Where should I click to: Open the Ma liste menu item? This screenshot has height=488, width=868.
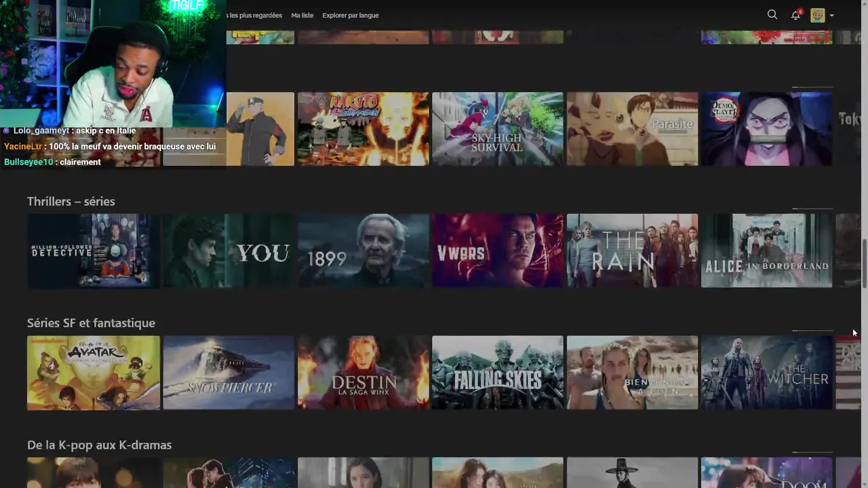[302, 15]
